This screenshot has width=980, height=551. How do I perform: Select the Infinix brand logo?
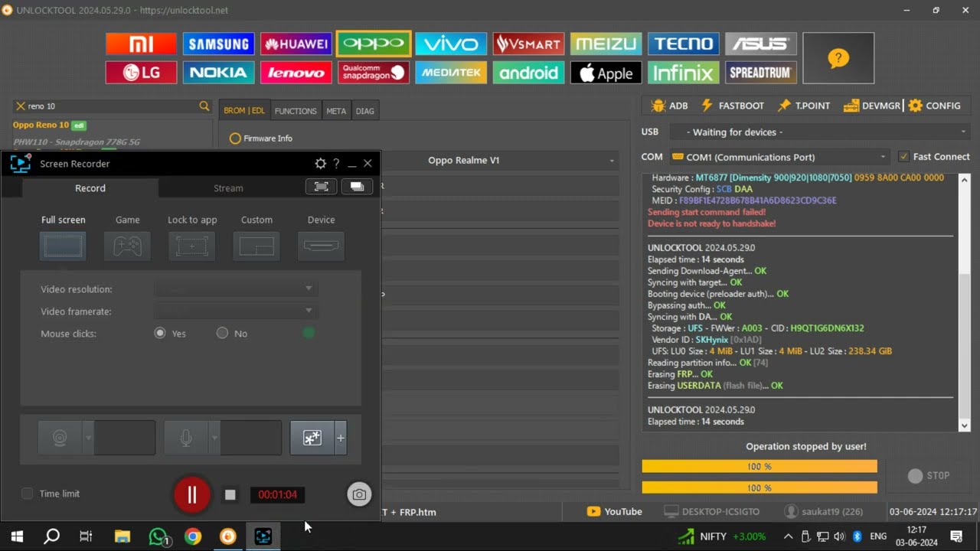click(683, 73)
